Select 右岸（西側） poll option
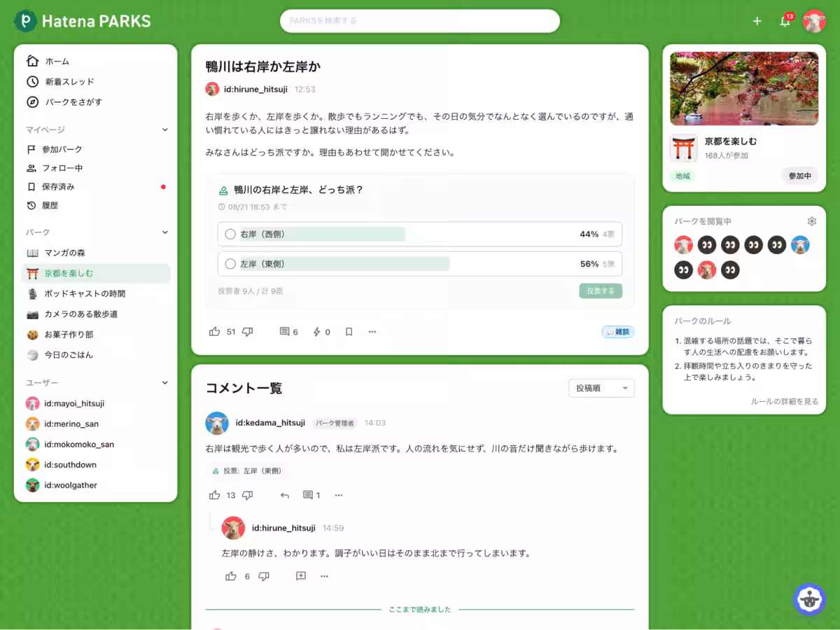 pyautogui.click(x=420, y=234)
